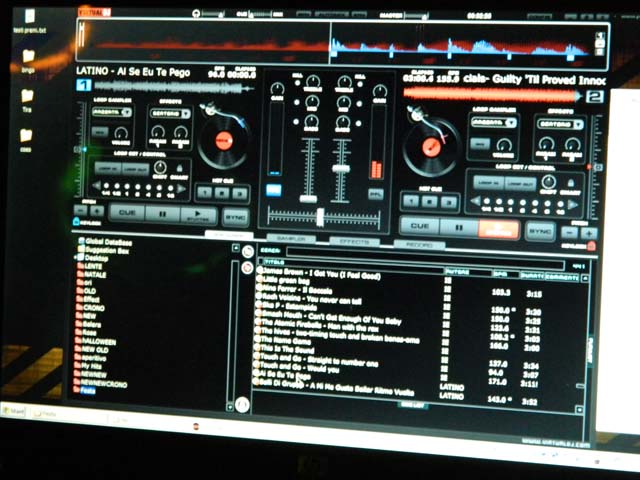
Task: Click deck 2 SYNC button
Action: (540, 231)
